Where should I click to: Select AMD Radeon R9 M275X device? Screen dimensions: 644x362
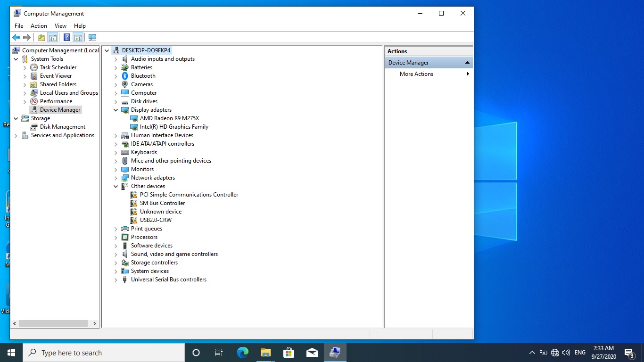point(169,118)
